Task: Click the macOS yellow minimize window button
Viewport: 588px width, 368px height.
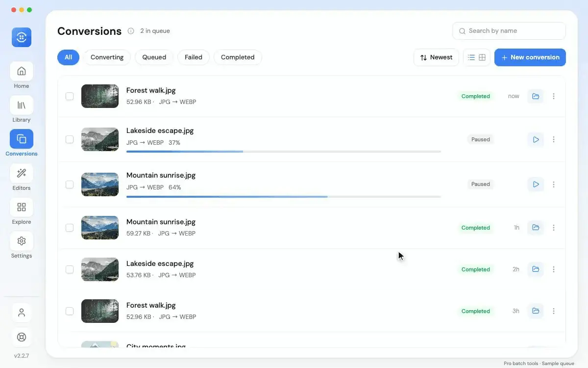Action: pos(22,10)
